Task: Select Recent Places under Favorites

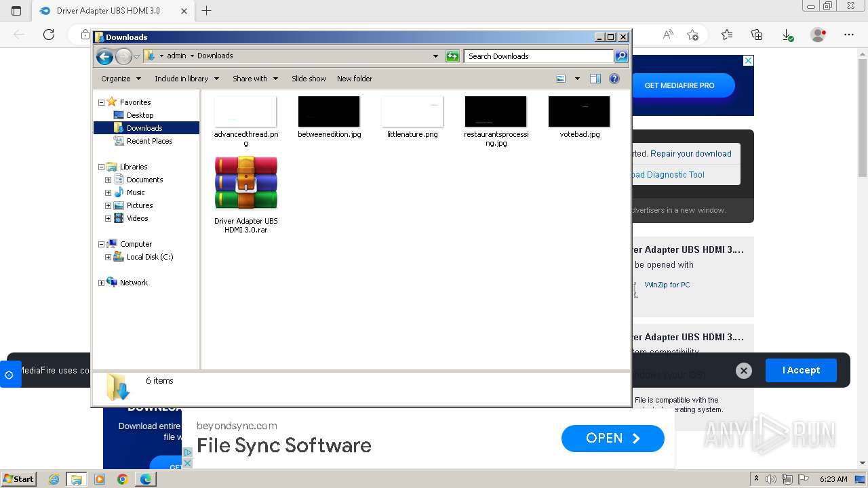Action: pos(149,141)
